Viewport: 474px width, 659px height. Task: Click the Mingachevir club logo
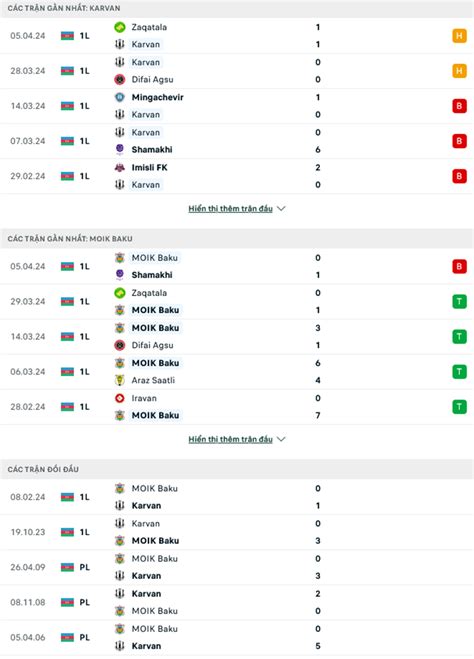(120, 98)
